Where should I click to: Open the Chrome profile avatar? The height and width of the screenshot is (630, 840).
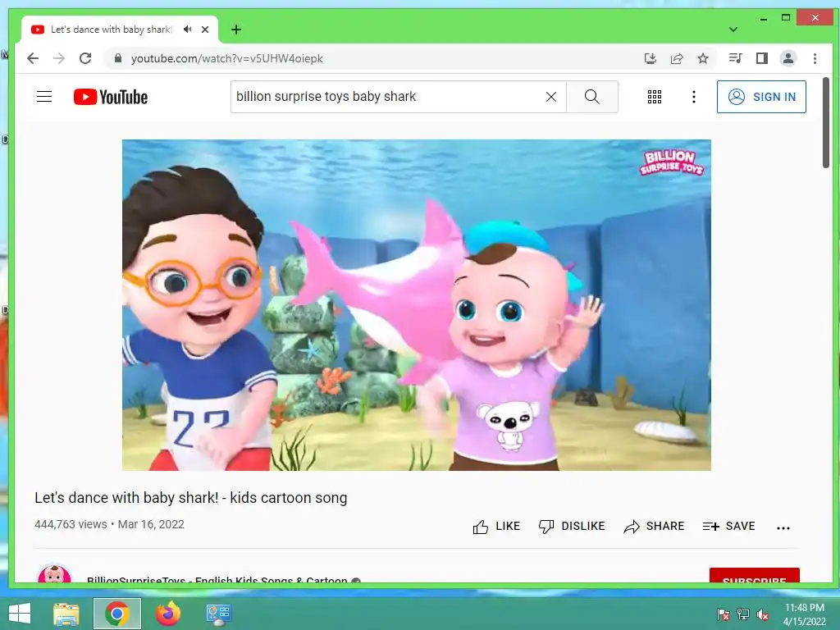788,58
